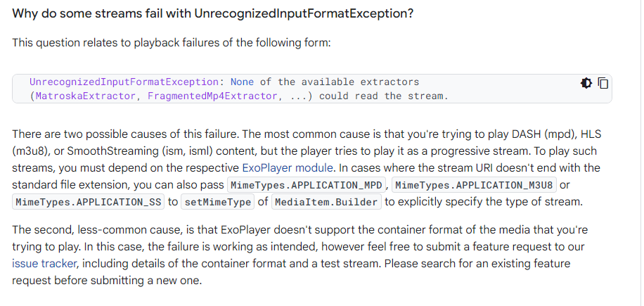Click the UnrecognizedInputFormatException question heading
This screenshot has width=644, height=306.
pyautogui.click(x=222, y=14)
